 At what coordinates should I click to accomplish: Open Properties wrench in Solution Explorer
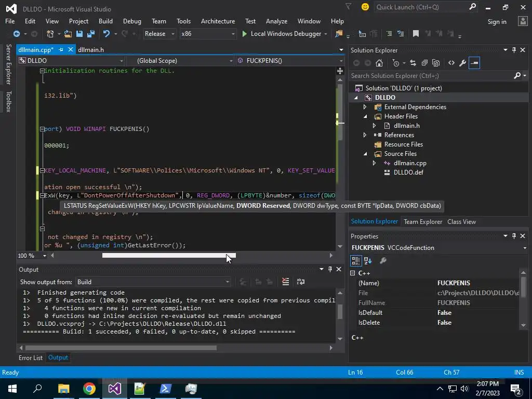(462, 63)
